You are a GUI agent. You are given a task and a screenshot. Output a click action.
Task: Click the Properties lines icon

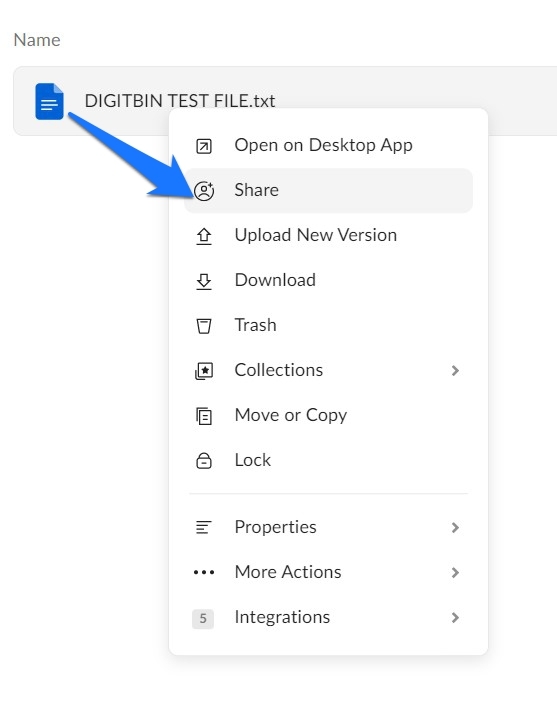pyautogui.click(x=203, y=528)
